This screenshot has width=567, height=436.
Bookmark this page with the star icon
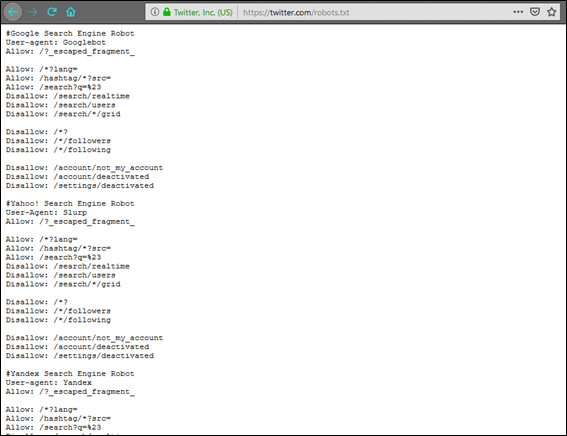click(x=551, y=12)
